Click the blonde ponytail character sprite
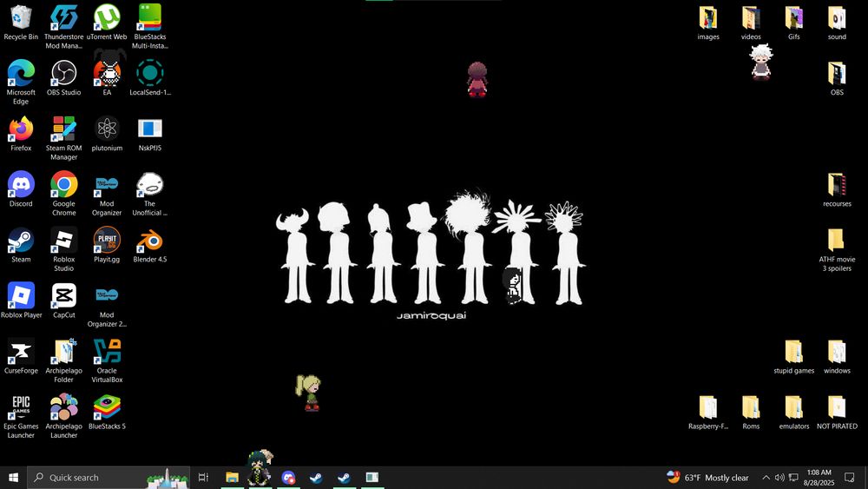Image resolution: width=868 pixels, height=489 pixels. (x=308, y=392)
